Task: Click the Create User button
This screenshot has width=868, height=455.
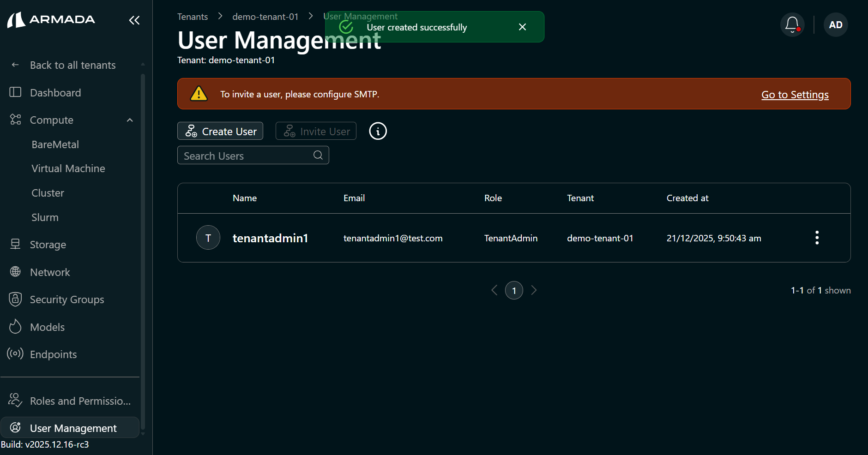Action: (220, 131)
